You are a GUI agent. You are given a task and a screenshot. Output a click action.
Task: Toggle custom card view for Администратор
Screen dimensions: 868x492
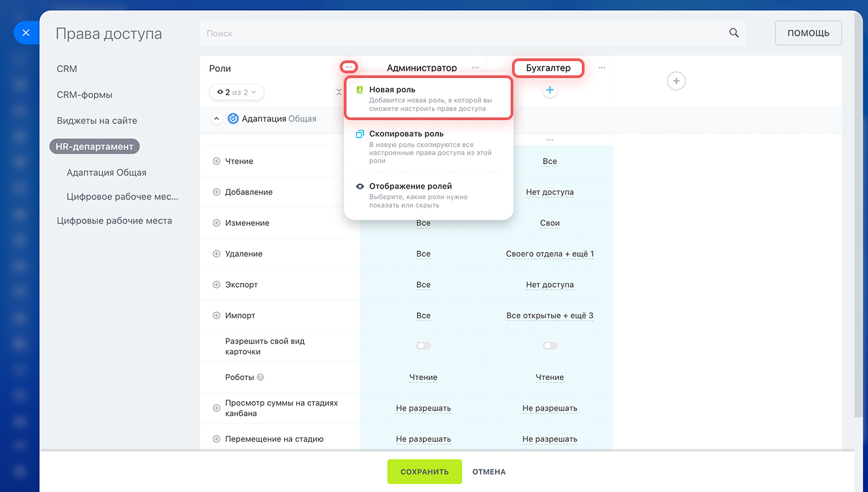coord(423,346)
